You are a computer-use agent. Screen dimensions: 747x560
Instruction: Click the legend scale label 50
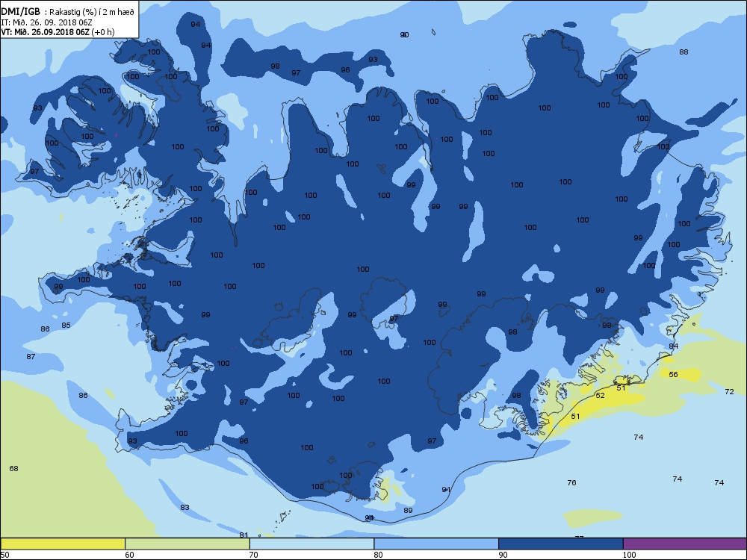[x=4, y=554]
